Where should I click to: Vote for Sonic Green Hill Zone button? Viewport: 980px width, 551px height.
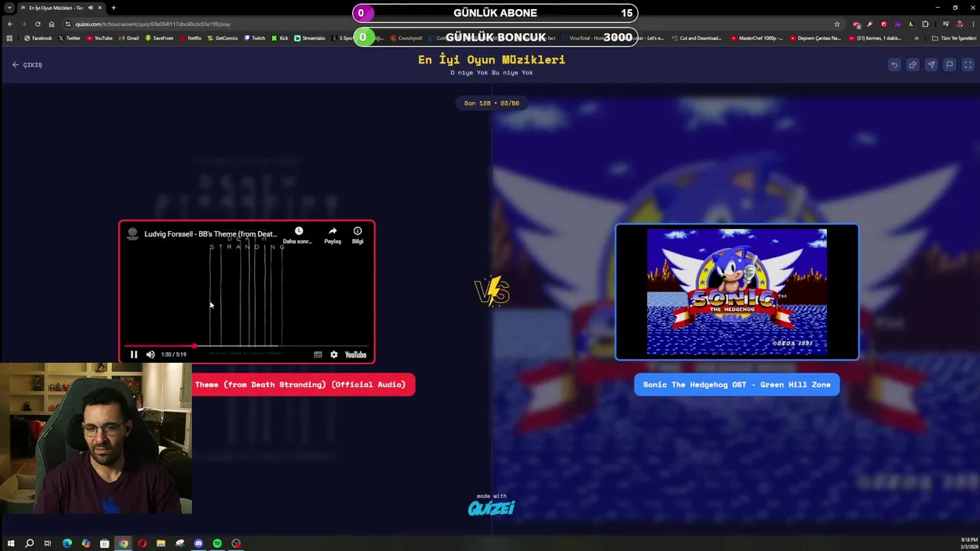tap(737, 385)
